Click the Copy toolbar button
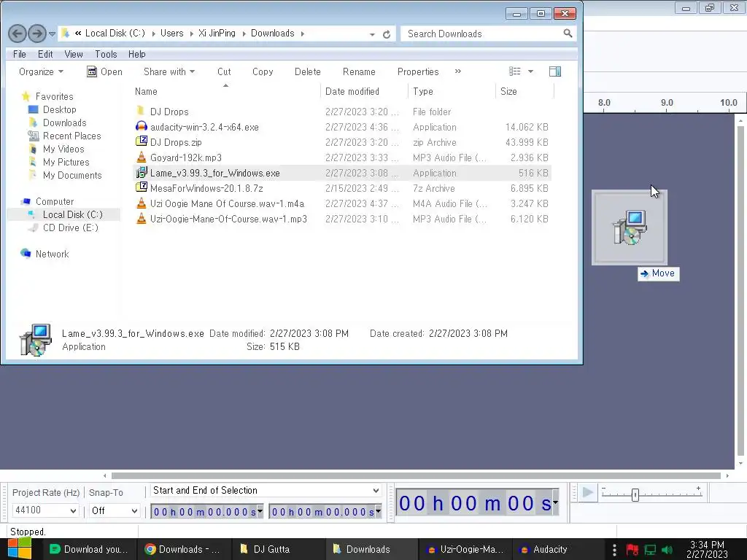747x560 pixels. pyautogui.click(x=263, y=71)
